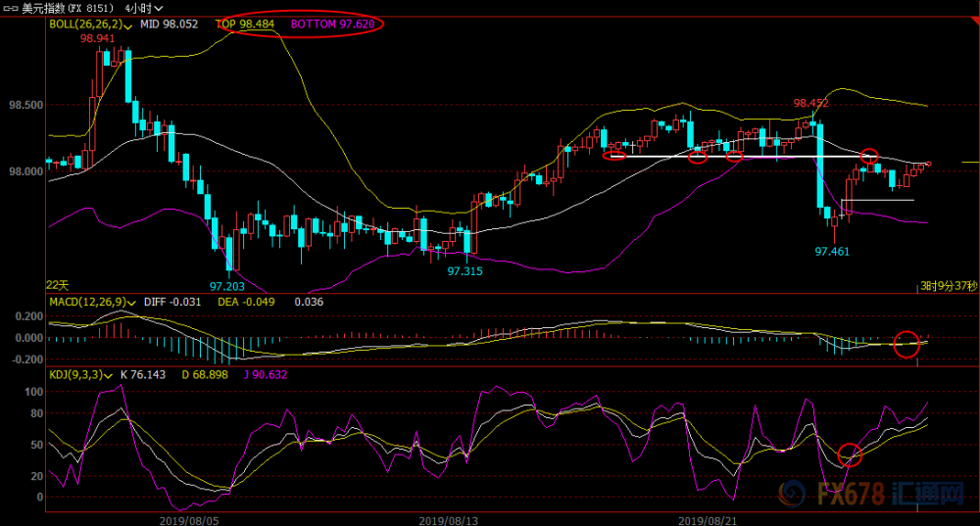Screen dimensions: 980x526
Task: Click the 0.200 MACD axis label
Action: tap(29, 316)
